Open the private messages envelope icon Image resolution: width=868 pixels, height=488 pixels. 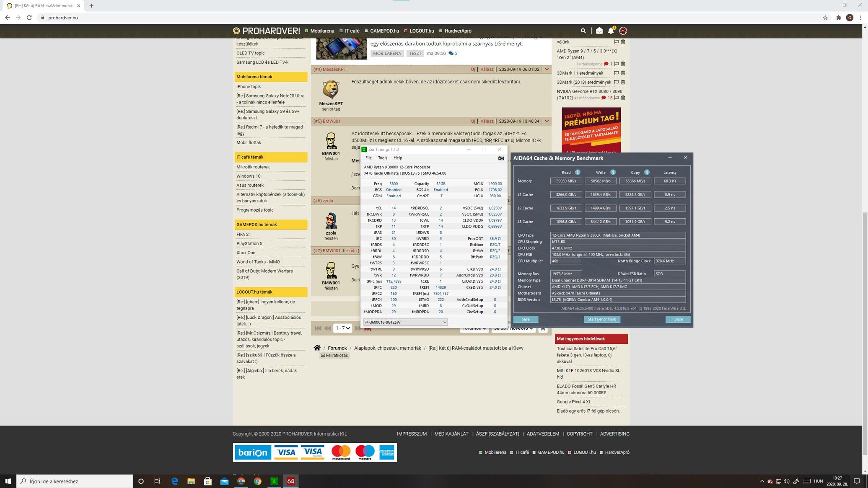[x=599, y=31]
